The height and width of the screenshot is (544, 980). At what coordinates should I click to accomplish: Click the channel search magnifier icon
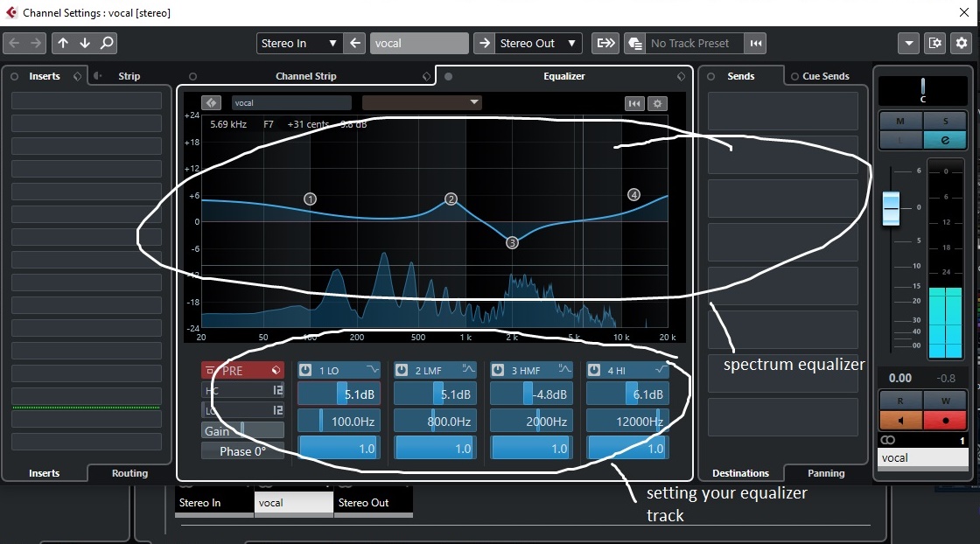tap(107, 43)
